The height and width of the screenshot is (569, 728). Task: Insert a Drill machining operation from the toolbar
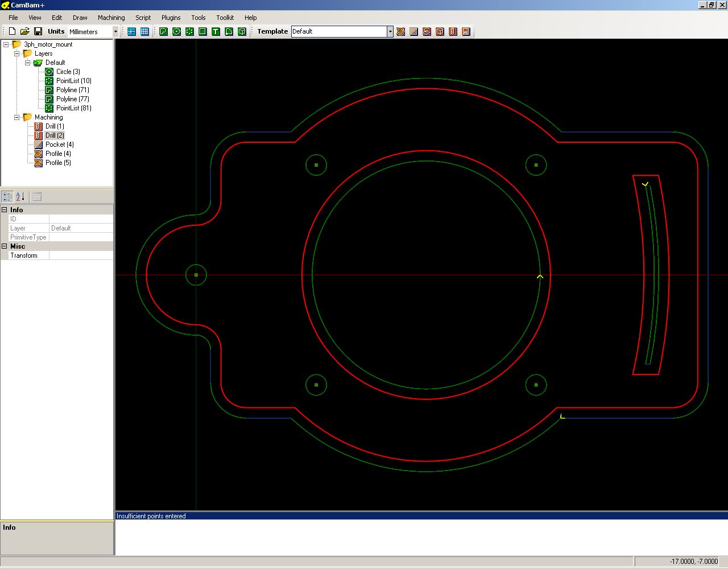[x=453, y=31]
